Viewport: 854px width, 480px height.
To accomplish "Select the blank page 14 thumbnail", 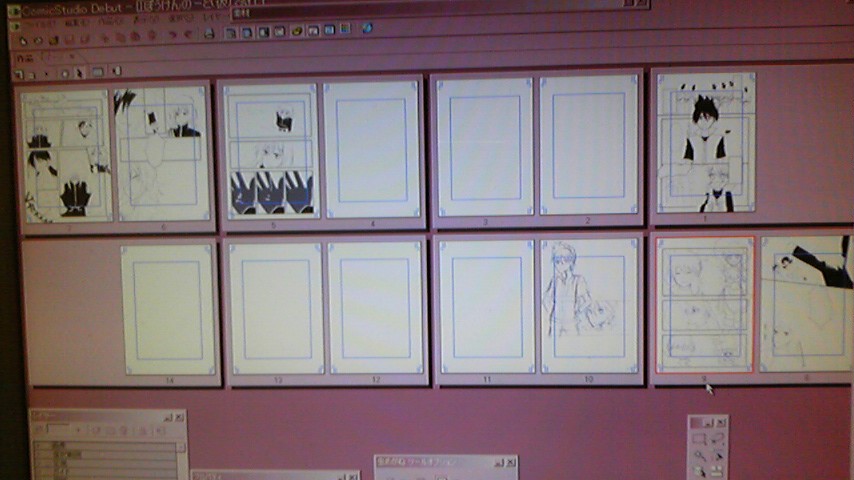I will [x=168, y=310].
